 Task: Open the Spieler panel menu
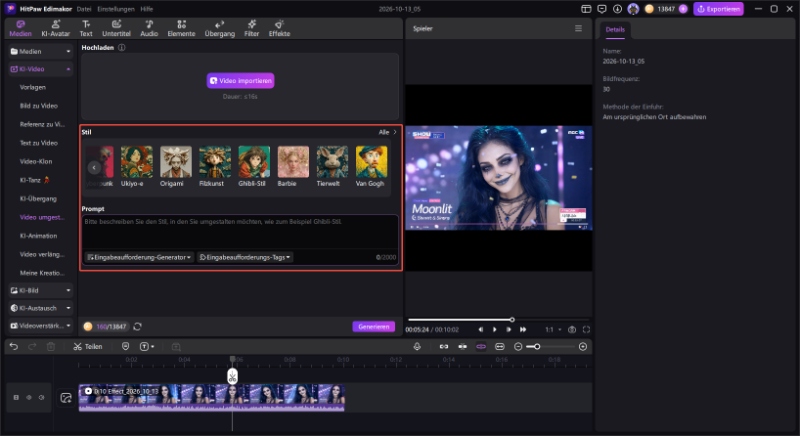tap(578, 29)
